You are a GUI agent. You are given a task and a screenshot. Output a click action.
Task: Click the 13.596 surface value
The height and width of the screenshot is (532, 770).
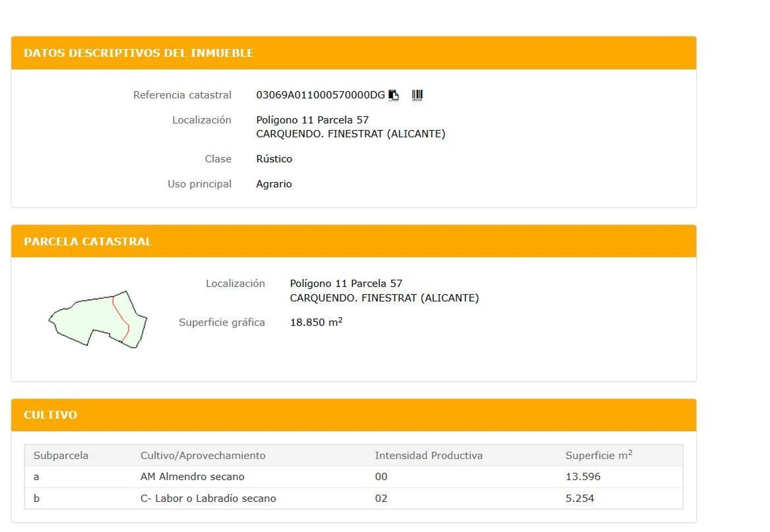tap(583, 476)
